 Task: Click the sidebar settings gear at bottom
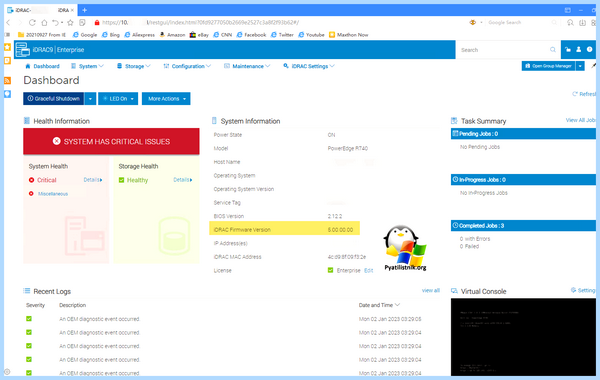click(x=7, y=372)
